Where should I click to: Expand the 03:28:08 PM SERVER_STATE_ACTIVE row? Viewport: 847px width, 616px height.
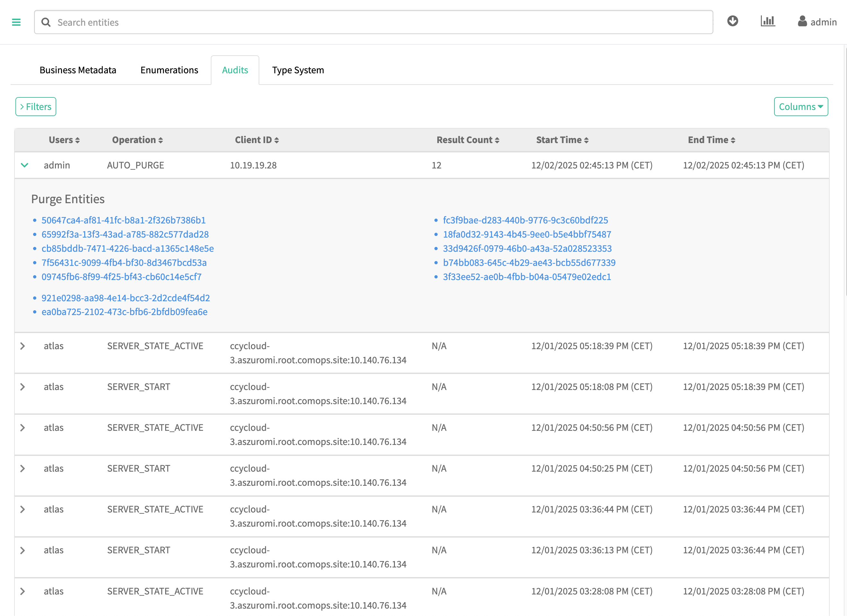point(23,591)
